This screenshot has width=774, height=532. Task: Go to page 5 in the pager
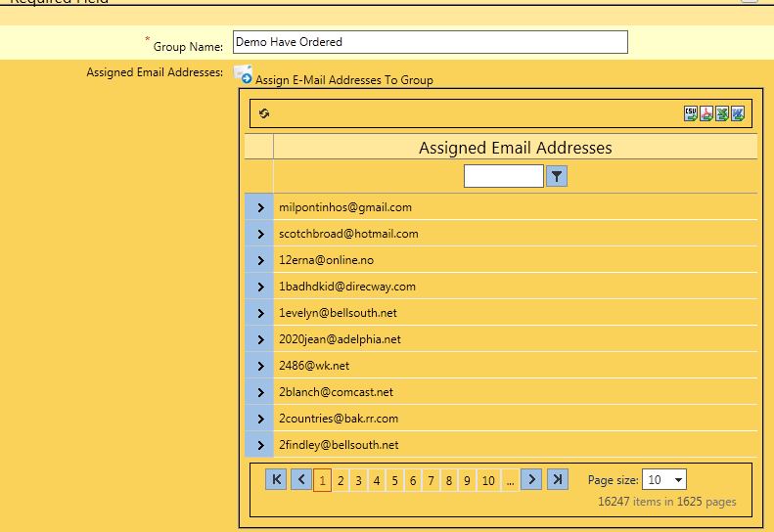coord(395,480)
